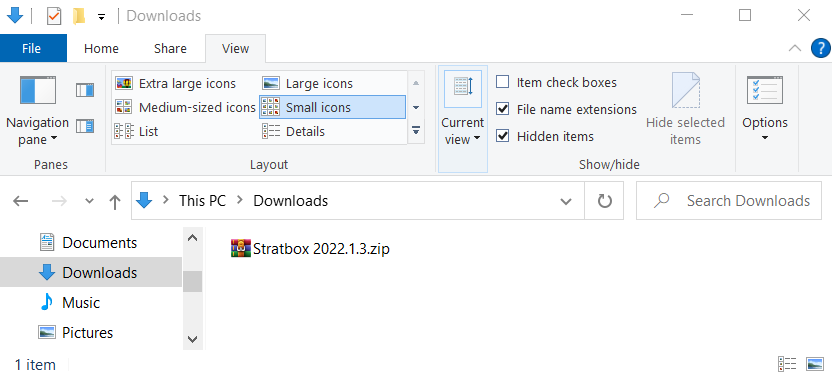Open Help with the question mark icon

[820, 49]
